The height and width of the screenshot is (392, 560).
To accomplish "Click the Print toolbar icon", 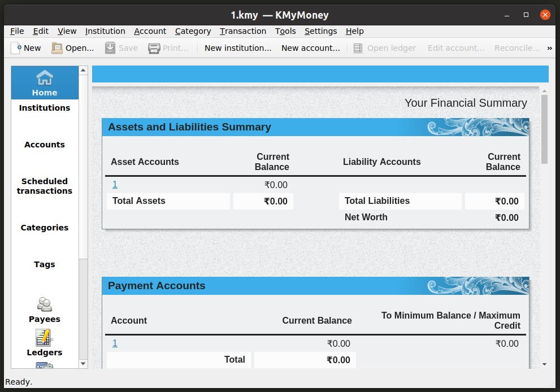I will tap(154, 48).
